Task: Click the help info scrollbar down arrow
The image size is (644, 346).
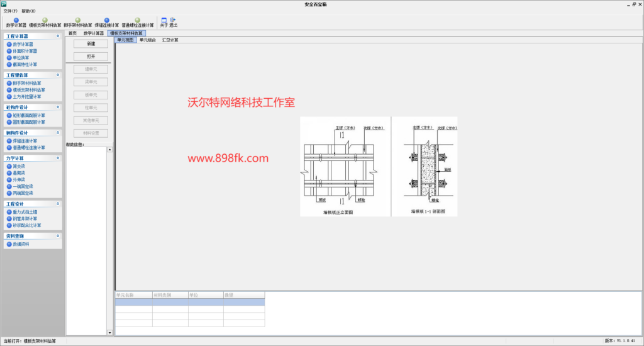Action: [x=109, y=332]
